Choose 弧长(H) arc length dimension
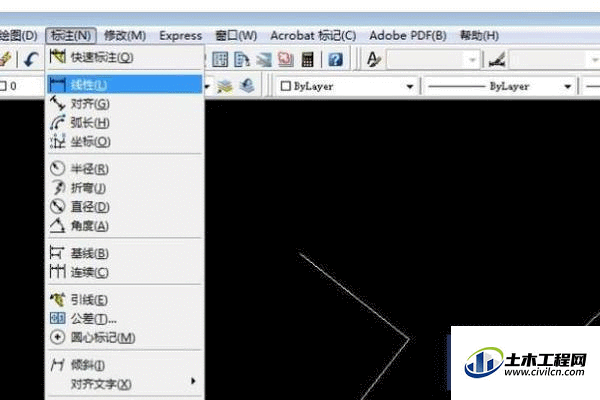The image size is (600, 400). pyautogui.click(x=125, y=122)
